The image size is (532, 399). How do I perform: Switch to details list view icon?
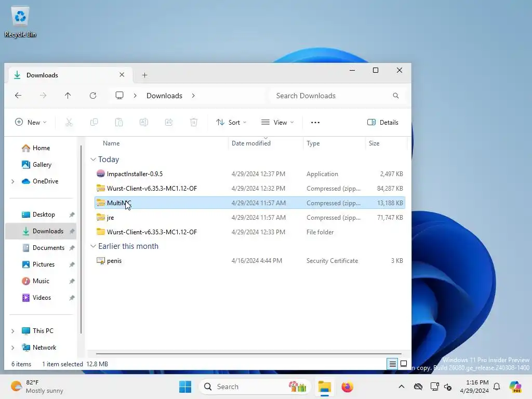pyautogui.click(x=393, y=364)
